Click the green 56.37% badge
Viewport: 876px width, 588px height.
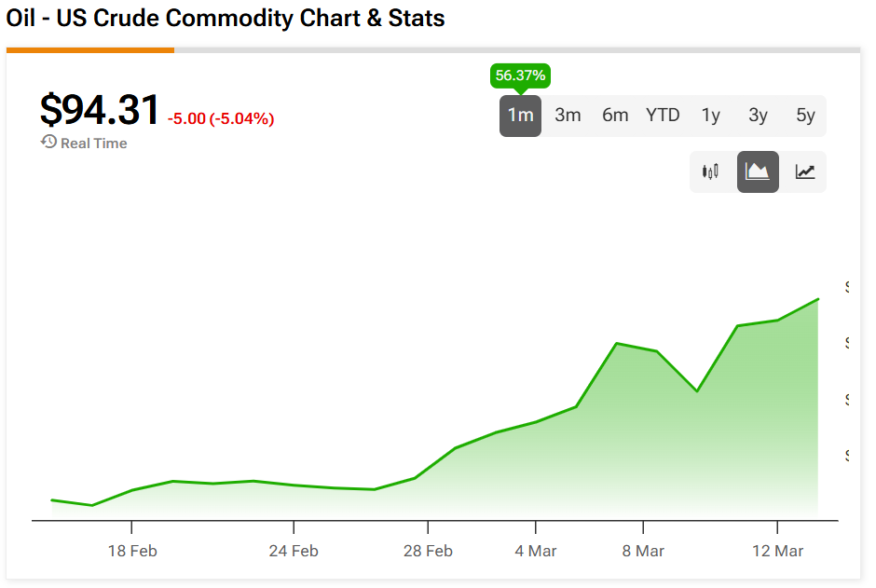pos(520,75)
